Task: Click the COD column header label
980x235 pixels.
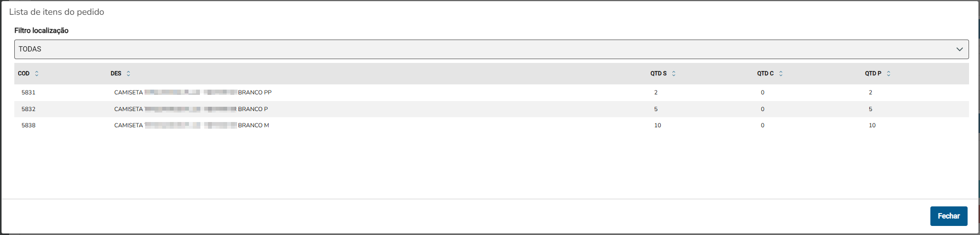Action: 24,73
